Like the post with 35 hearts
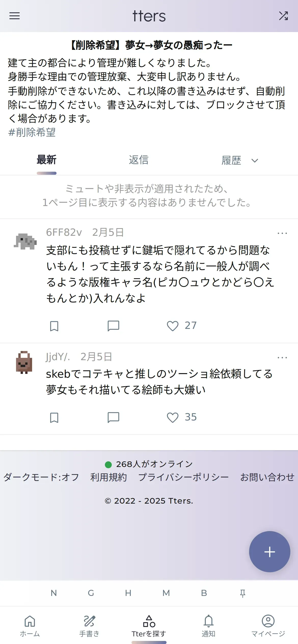This screenshot has height=644, width=298. pos(173,417)
